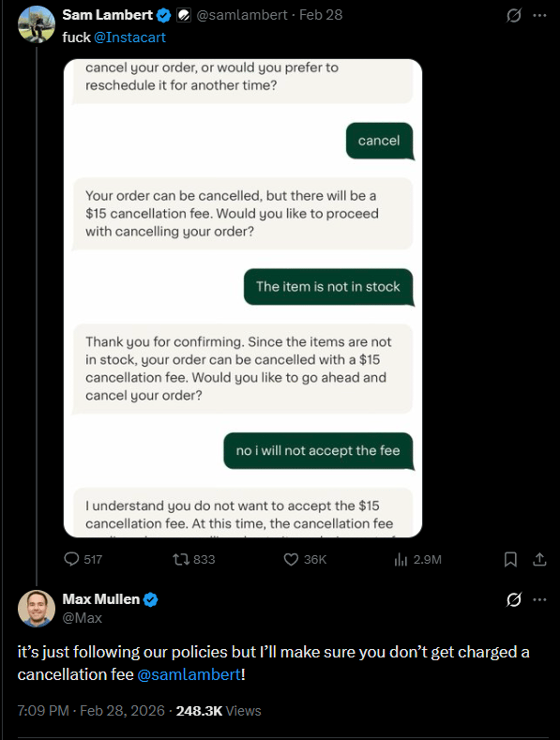The width and height of the screenshot is (560, 740).
Task: Like the tweet with 36K hearts
Action: tap(291, 559)
